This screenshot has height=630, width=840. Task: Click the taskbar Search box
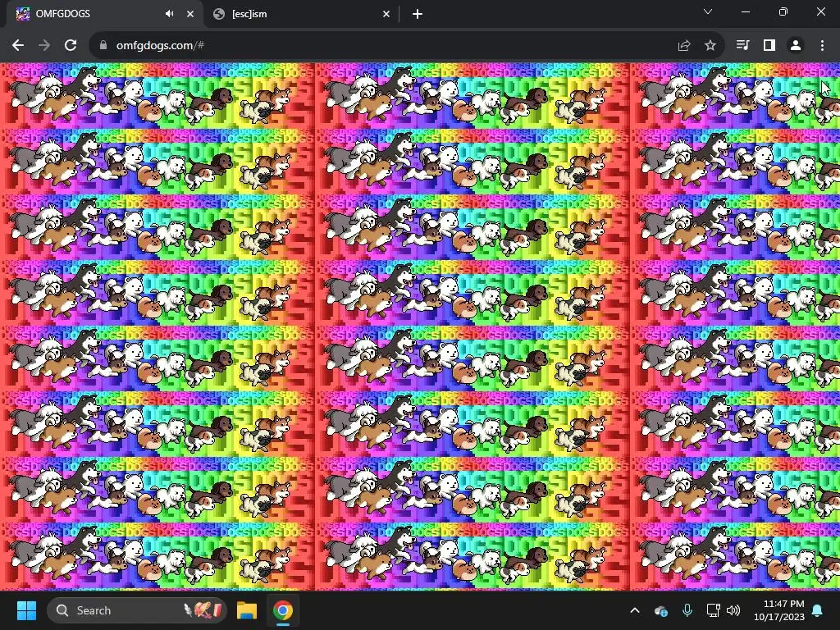[x=137, y=610]
